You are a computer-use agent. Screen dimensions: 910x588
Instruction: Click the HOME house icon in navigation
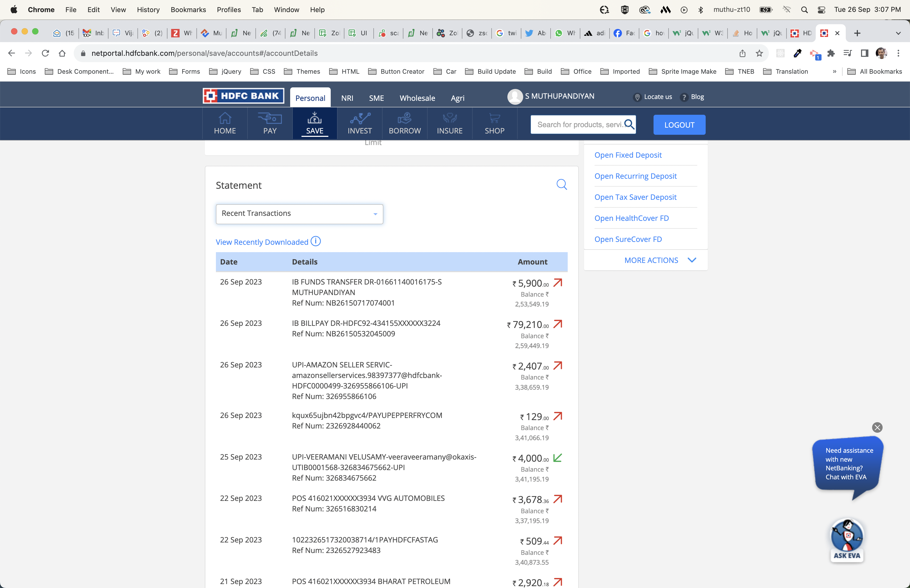point(225,118)
